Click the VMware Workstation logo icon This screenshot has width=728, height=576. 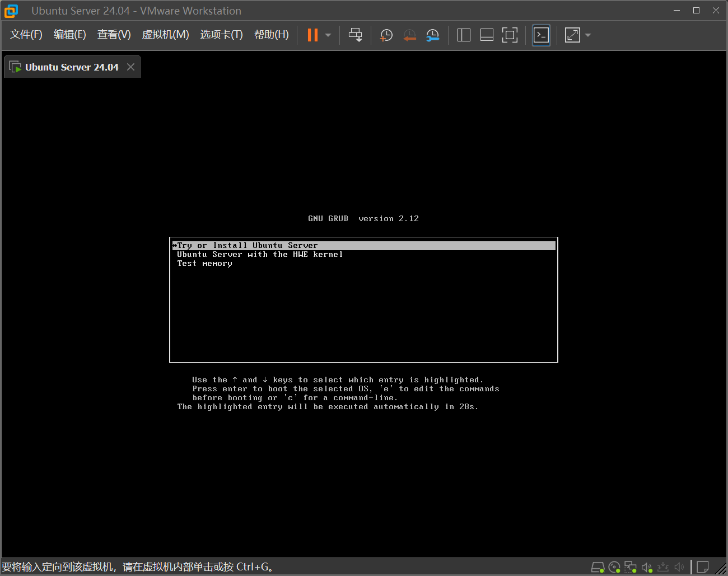tap(11, 11)
